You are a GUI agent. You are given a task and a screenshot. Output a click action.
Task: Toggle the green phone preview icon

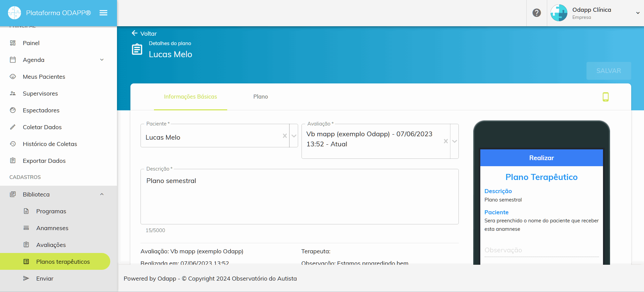tap(606, 97)
